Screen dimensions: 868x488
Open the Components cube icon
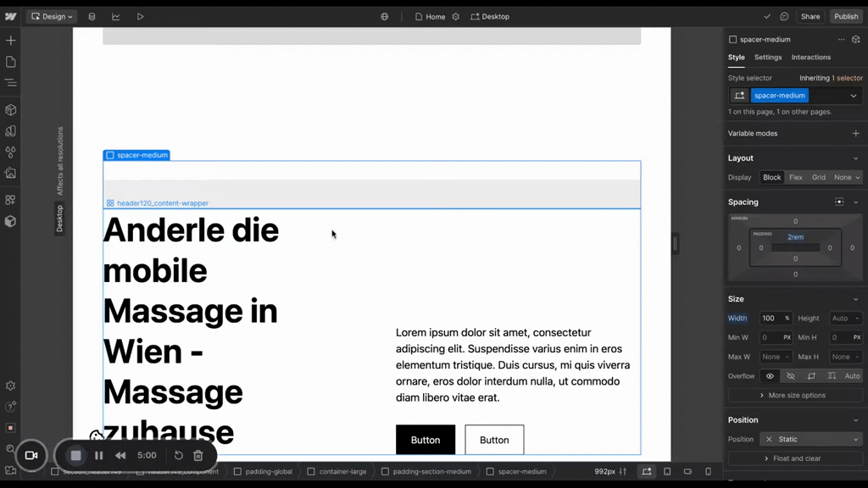10,110
